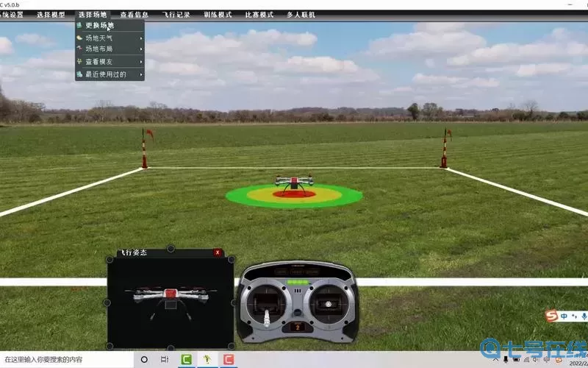Click the Sogou input method S icon
Viewport: 588px width, 368px height.
point(551,316)
